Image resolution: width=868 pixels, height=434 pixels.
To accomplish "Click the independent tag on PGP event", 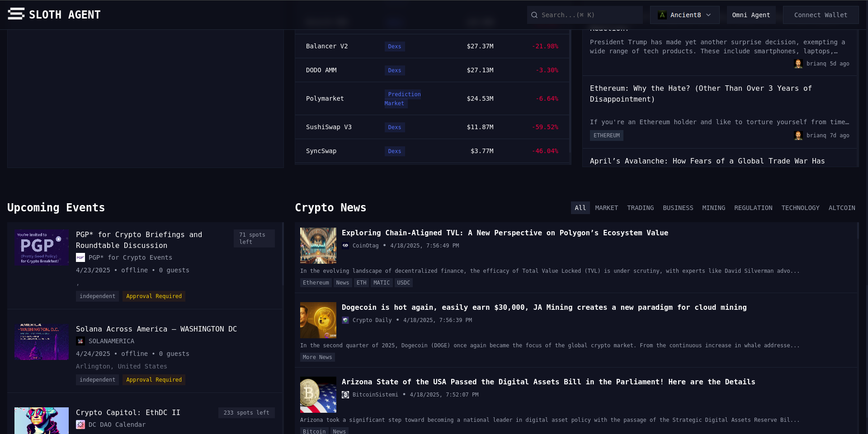I will [x=98, y=296].
